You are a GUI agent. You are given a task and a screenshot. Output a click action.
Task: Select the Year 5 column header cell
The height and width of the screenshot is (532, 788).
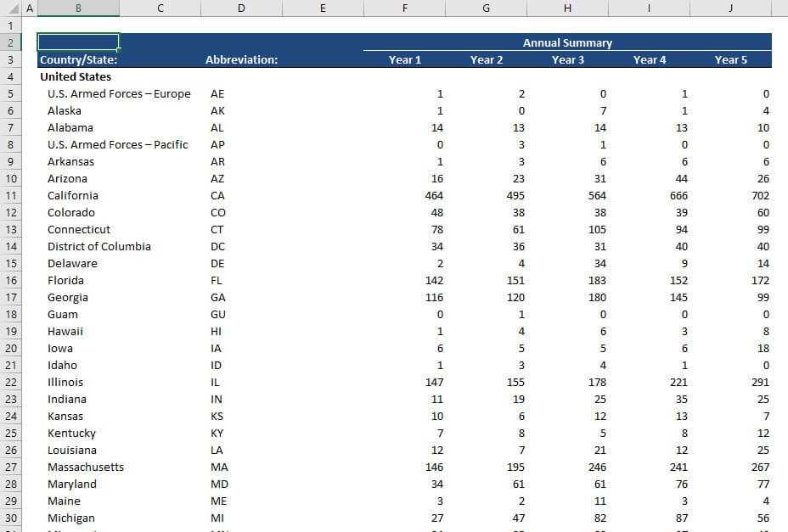pyautogui.click(x=730, y=59)
